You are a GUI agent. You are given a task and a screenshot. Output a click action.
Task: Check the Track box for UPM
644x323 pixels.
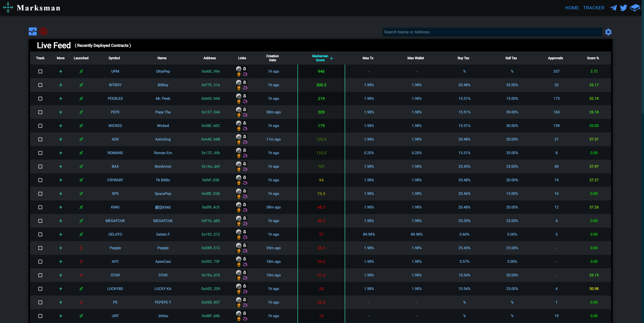[x=40, y=71]
